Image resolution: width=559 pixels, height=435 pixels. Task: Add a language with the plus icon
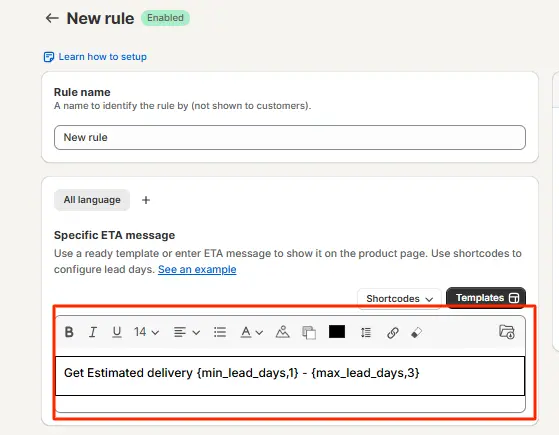pyautogui.click(x=146, y=200)
